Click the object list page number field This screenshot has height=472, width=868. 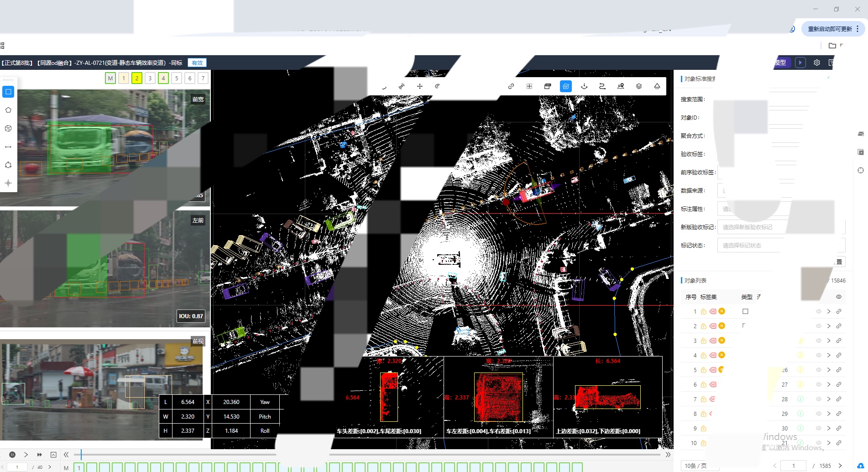click(x=794, y=466)
